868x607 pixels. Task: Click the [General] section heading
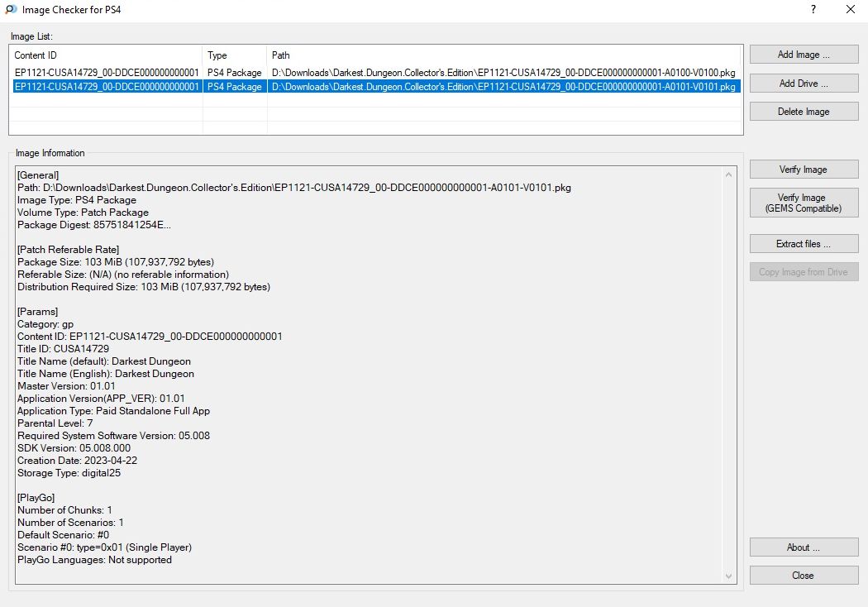(x=38, y=175)
